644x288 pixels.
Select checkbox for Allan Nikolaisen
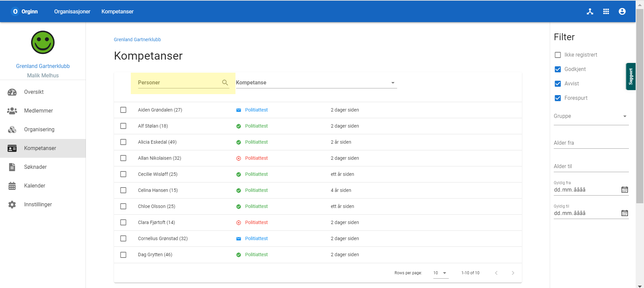pos(123,158)
